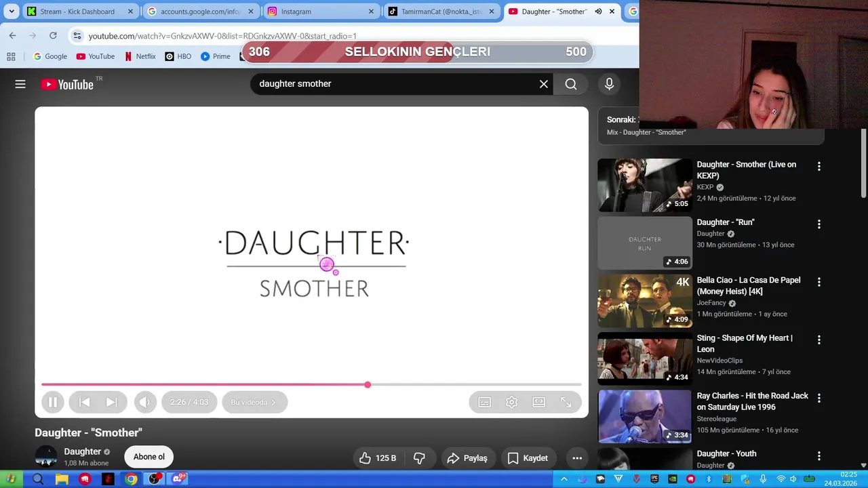Open File Explorer from the taskbar
The height and width of the screenshot is (488, 868).
(x=62, y=479)
